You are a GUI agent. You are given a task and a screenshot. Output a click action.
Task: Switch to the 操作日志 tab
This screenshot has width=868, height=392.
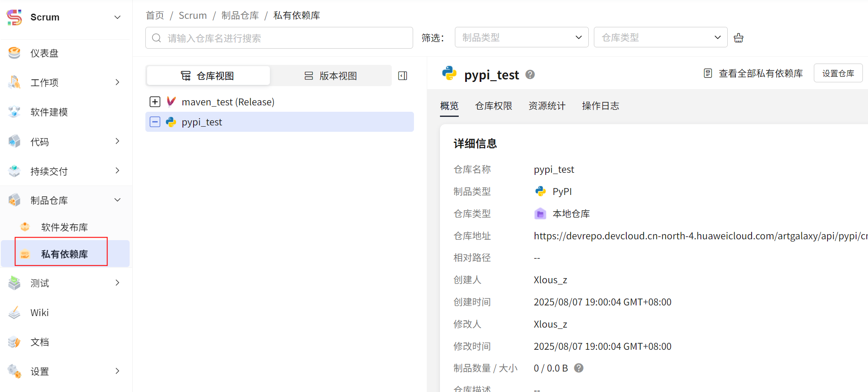tap(600, 106)
